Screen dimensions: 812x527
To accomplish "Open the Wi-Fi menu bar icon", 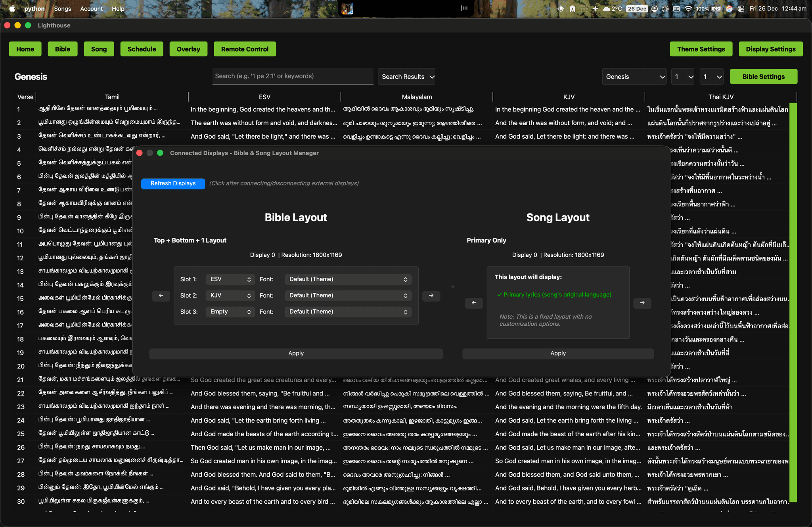I will click(x=688, y=9).
